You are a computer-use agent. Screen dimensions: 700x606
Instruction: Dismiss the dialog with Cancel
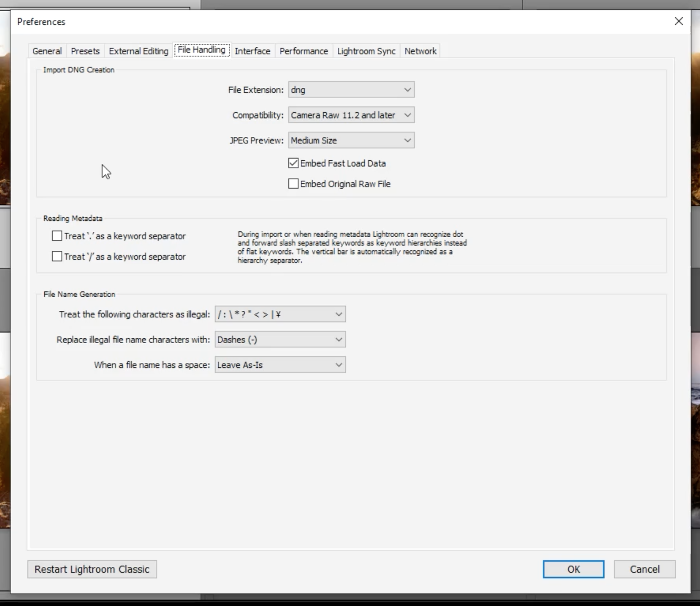tap(644, 569)
